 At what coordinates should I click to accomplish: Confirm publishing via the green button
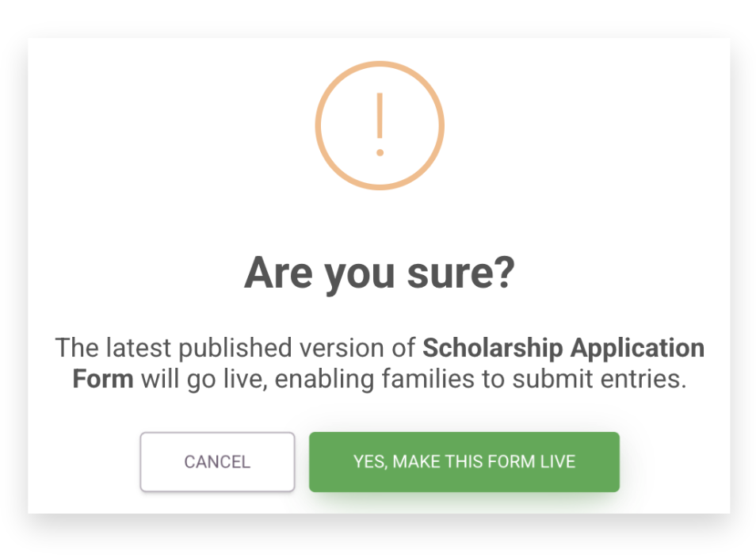coord(463,461)
